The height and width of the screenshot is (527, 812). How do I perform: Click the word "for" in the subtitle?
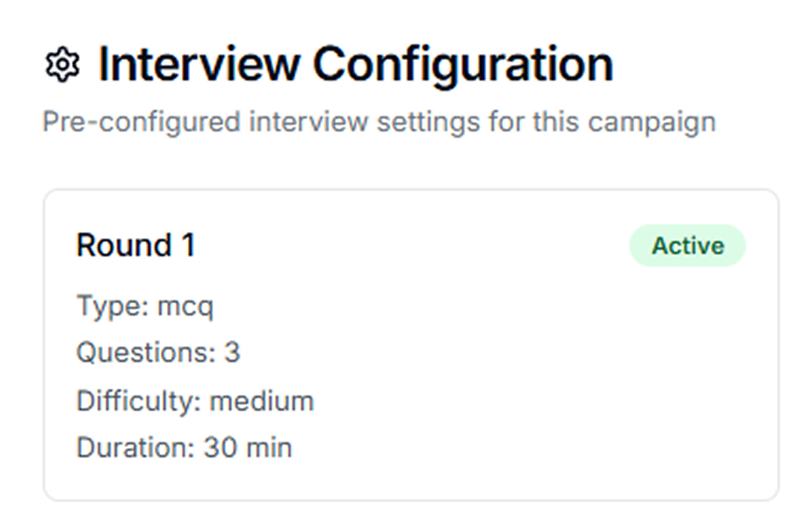(507, 123)
